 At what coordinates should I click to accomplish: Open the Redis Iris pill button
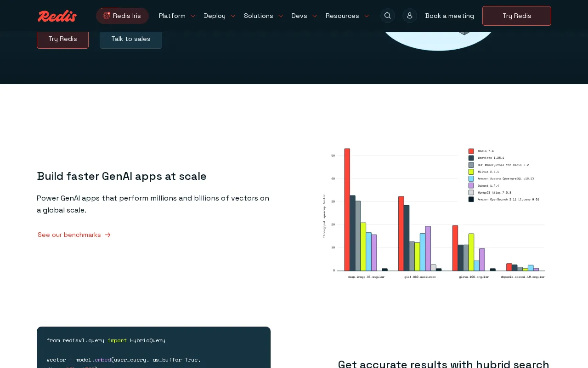(x=122, y=16)
